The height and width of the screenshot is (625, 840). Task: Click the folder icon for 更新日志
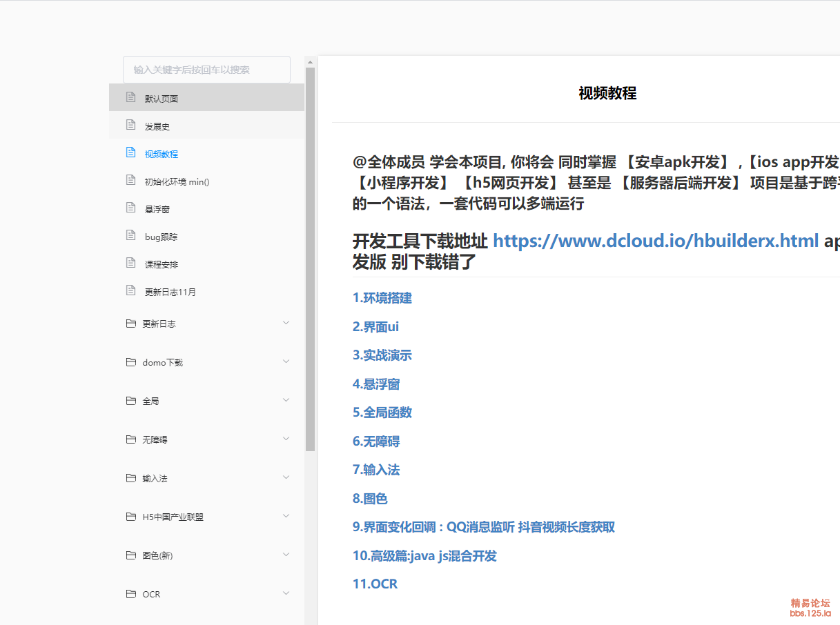coord(130,324)
